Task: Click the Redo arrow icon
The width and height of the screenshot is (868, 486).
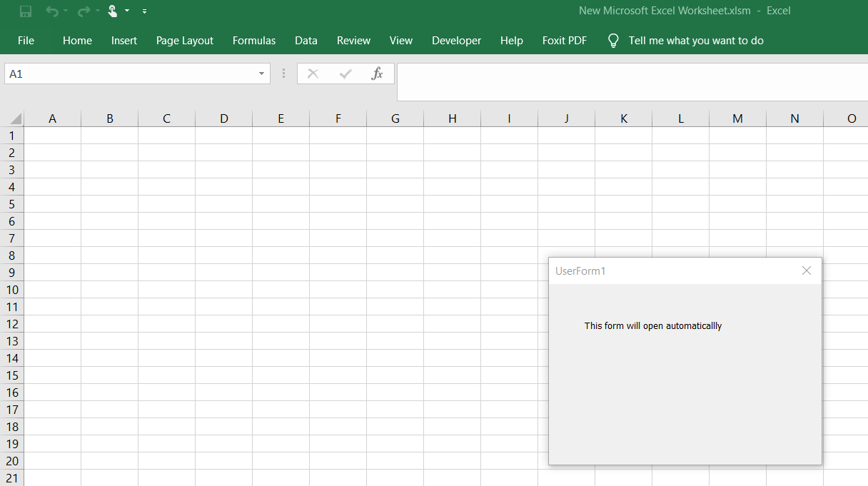Action: [84, 11]
